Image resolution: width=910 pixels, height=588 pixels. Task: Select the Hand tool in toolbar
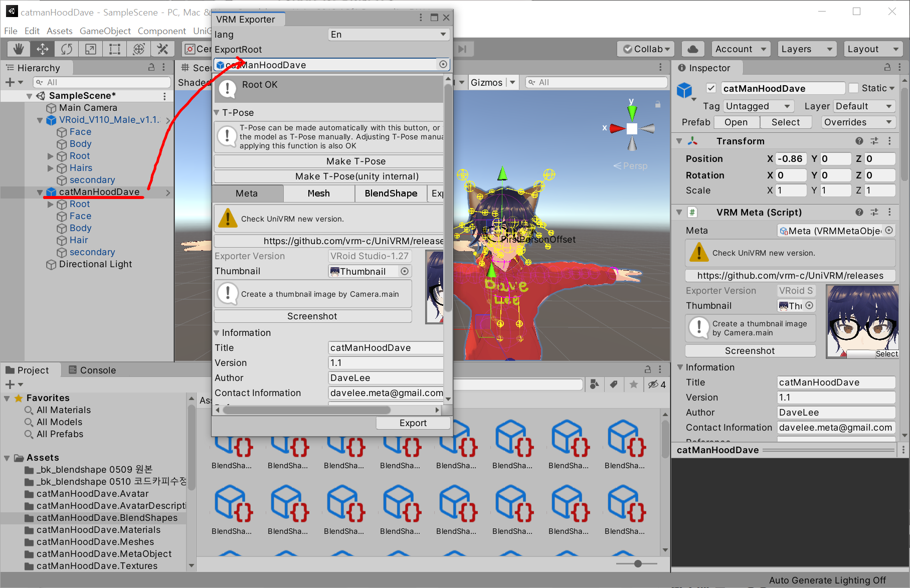click(x=19, y=49)
